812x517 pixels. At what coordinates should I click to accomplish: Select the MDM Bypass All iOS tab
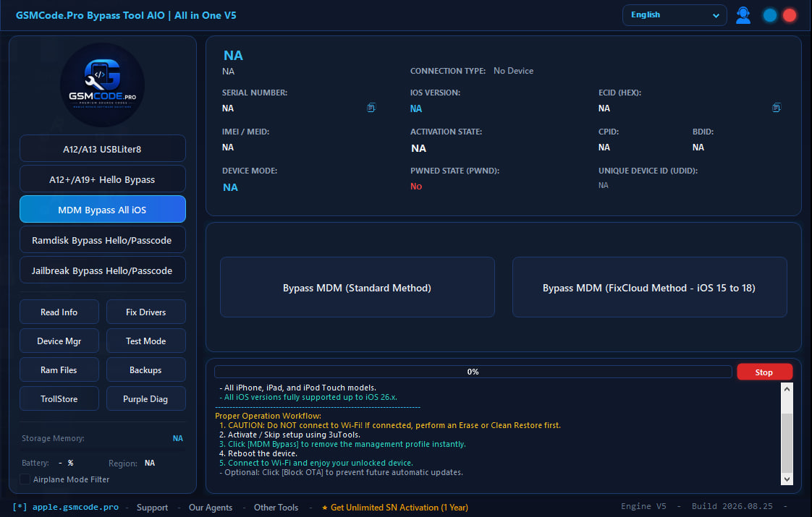click(103, 210)
